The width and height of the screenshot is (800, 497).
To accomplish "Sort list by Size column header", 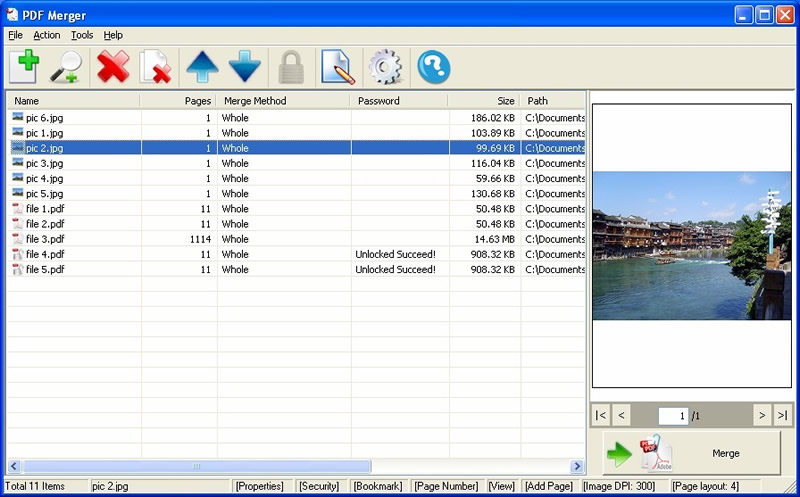I will pyautogui.click(x=484, y=101).
